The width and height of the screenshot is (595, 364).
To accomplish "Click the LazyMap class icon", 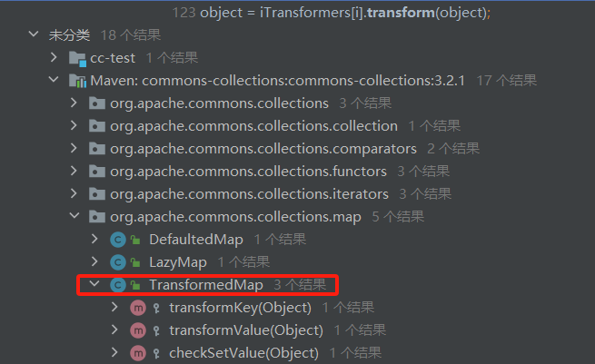I will (x=118, y=262).
